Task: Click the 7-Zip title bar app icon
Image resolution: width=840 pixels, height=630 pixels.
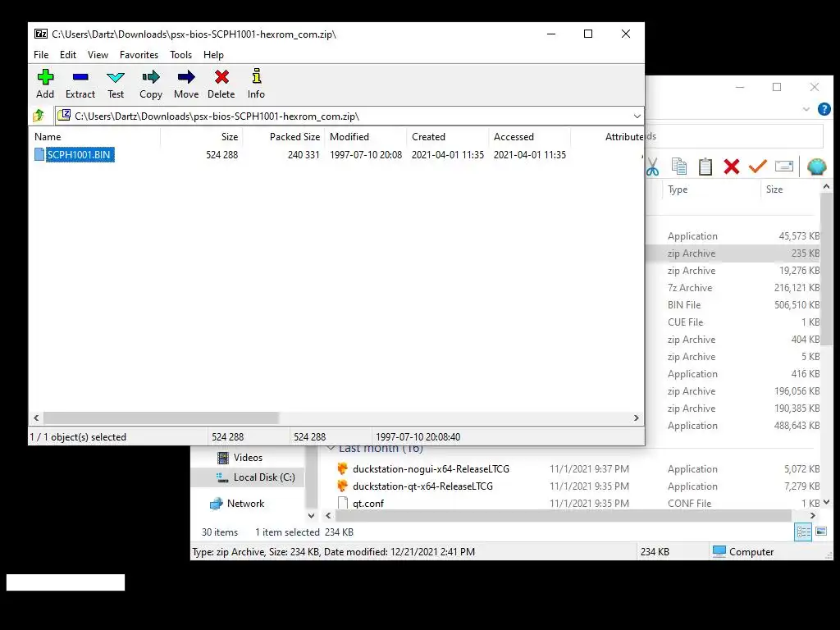Action: click(x=41, y=34)
